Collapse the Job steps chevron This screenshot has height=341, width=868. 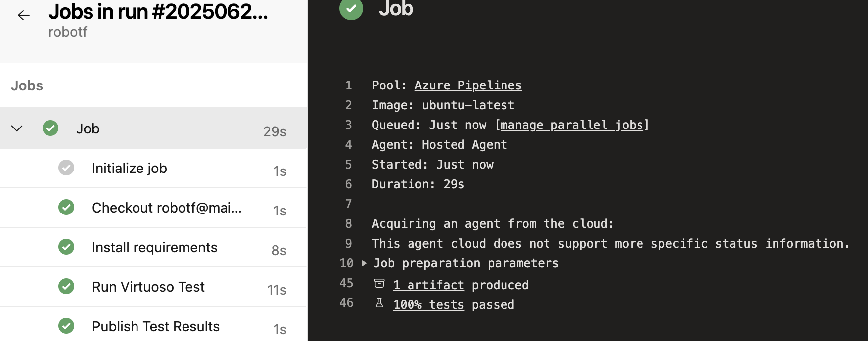coord(17,128)
